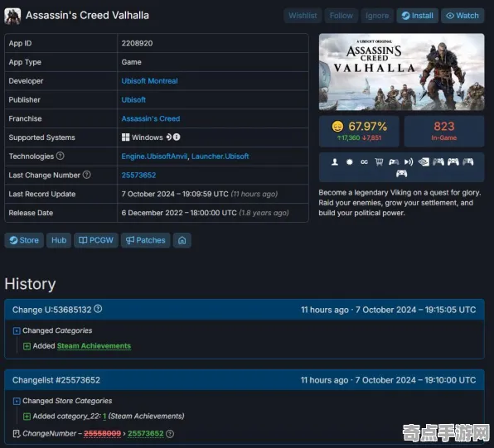
Task: Click the Assassin's Creed Valhalla banner image
Action: pos(401,72)
